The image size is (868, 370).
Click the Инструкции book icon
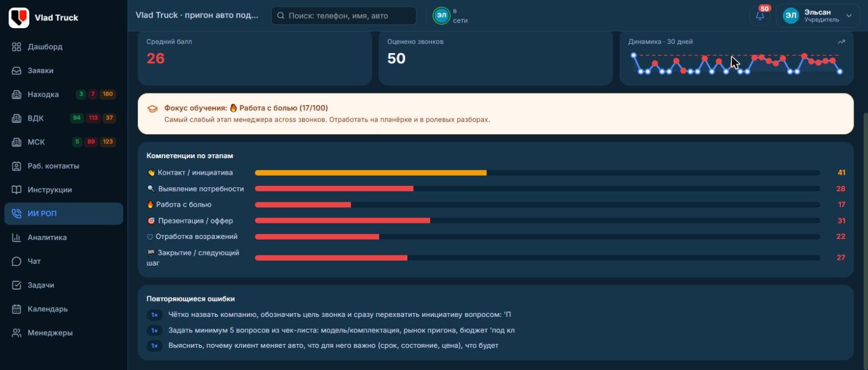coord(17,190)
